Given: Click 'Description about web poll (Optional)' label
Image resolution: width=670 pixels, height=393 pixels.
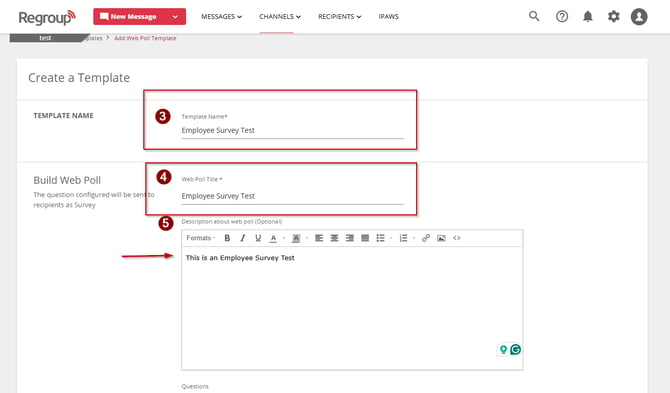Looking at the screenshot, I should pyautogui.click(x=232, y=222).
